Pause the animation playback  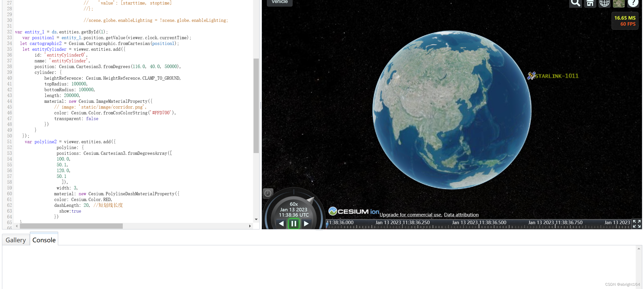[293, 224]
